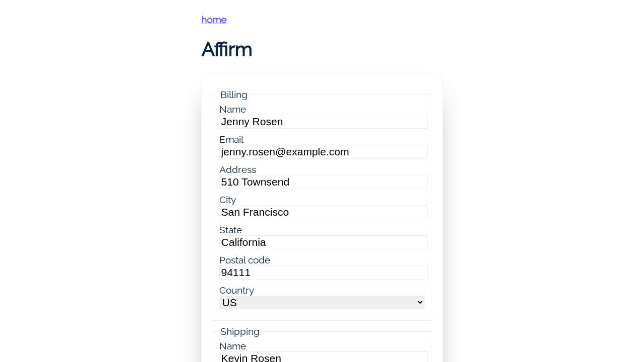Screen dimensions: 644x362
Task: Open the home link
Action: 214,20
